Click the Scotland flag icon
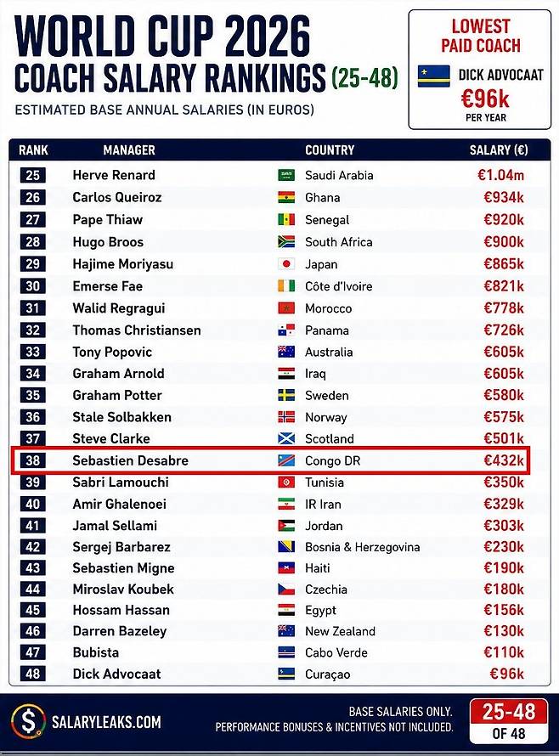Screen dimensions: 559x756 pos(286,438)
